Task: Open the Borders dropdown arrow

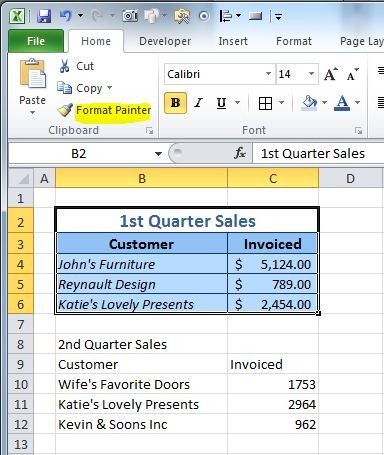Action: [281, 103]
